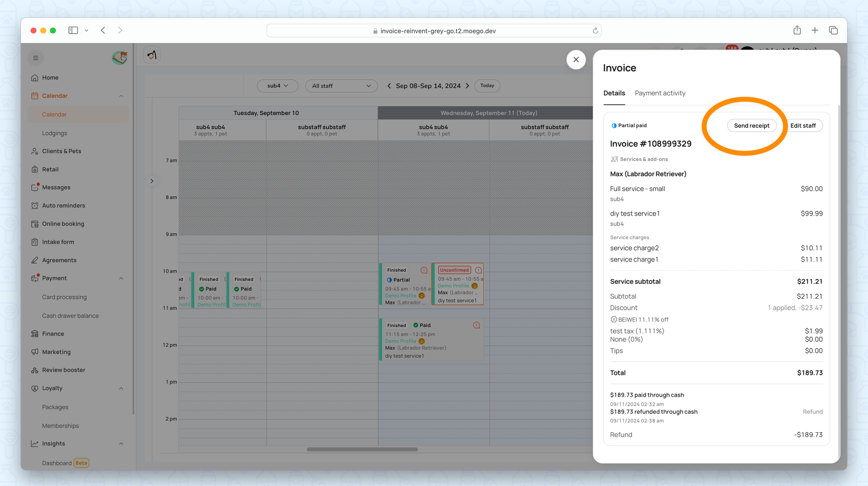Image resolution: width=868 pixels, height=486 pixels.
Task: Click hamburger menu icon in sidebar
Action: point(36,58)
